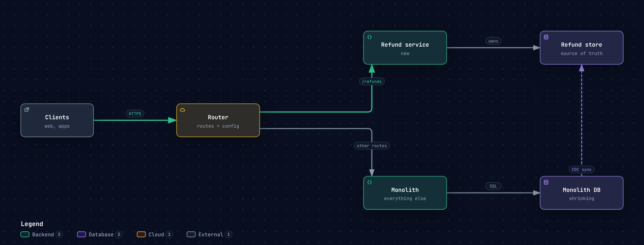Click the code icon on Refund service node
644x245 pixels.
[370, 37]
